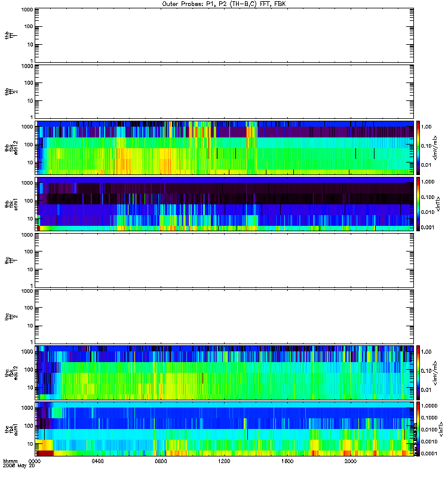The height and width of the screenshot is (478, 448).
Task: Click the 100 tick label of thc fff 2 panel
Action: [29, 308]
